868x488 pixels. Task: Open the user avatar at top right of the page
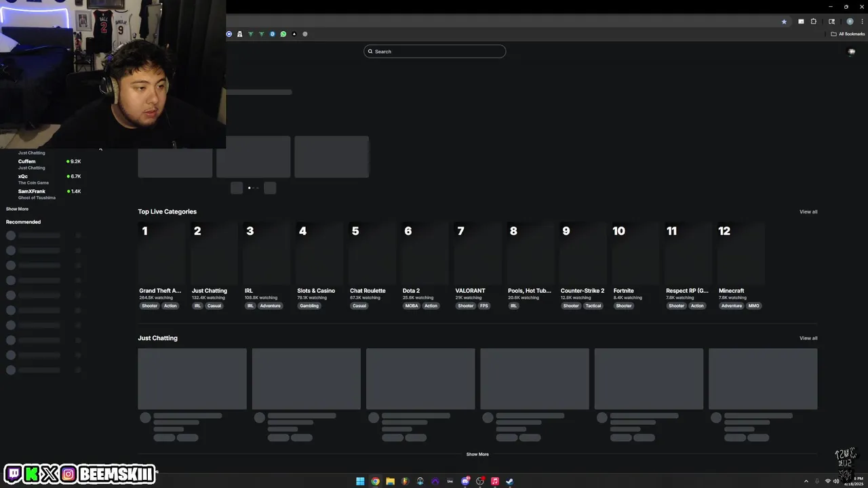coord(852,52)
